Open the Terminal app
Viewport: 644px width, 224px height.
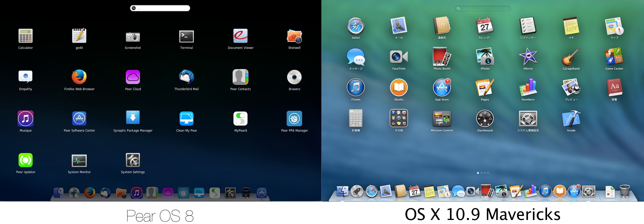(x=186, y=37)
